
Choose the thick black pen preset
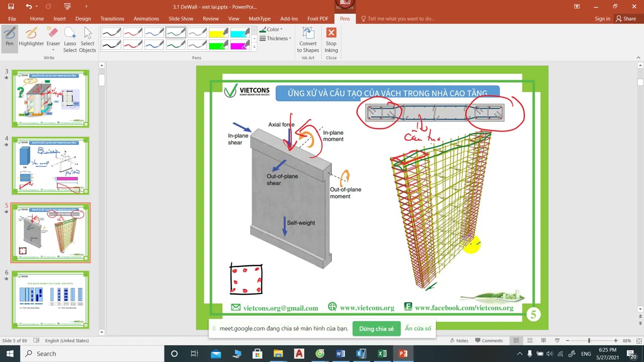111,45
